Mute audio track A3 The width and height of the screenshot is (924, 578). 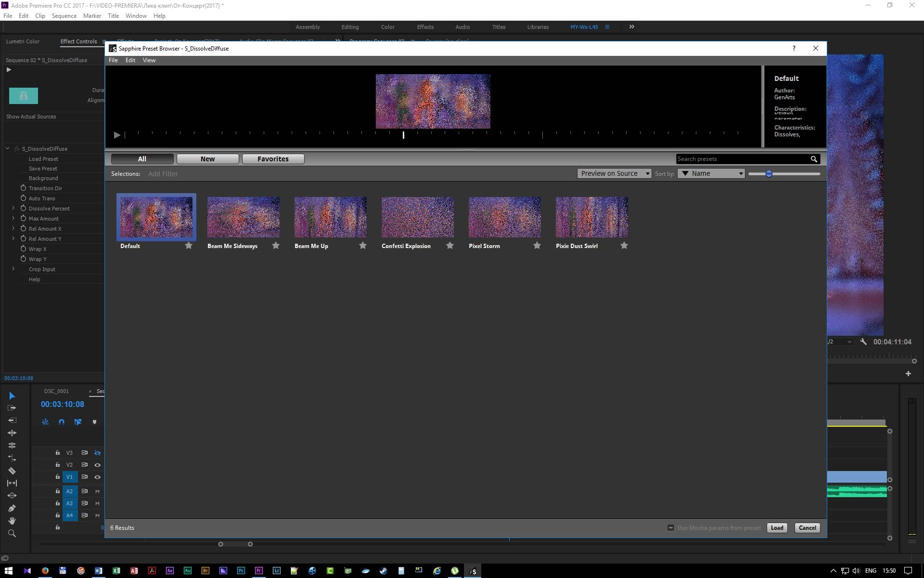[x=97, y=503]
